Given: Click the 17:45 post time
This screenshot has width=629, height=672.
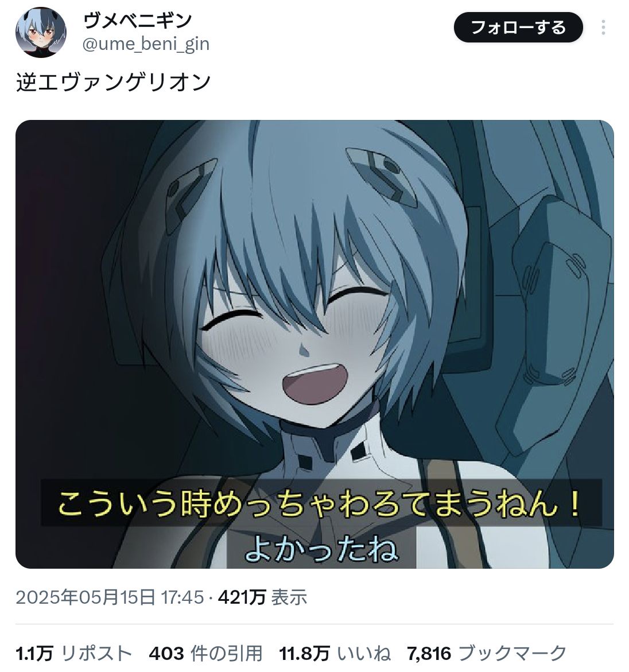Looking at the screenshot, I should point(182,597).
